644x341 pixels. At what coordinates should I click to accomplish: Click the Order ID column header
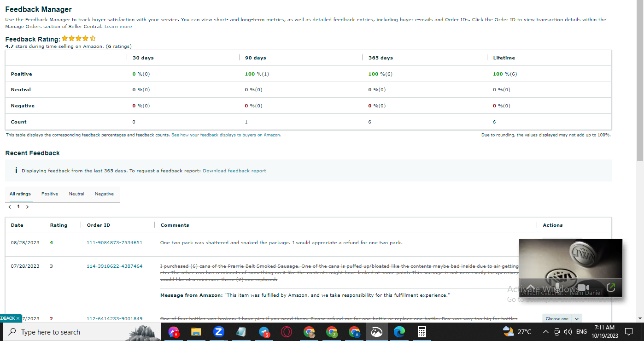(x=99, y=225)
